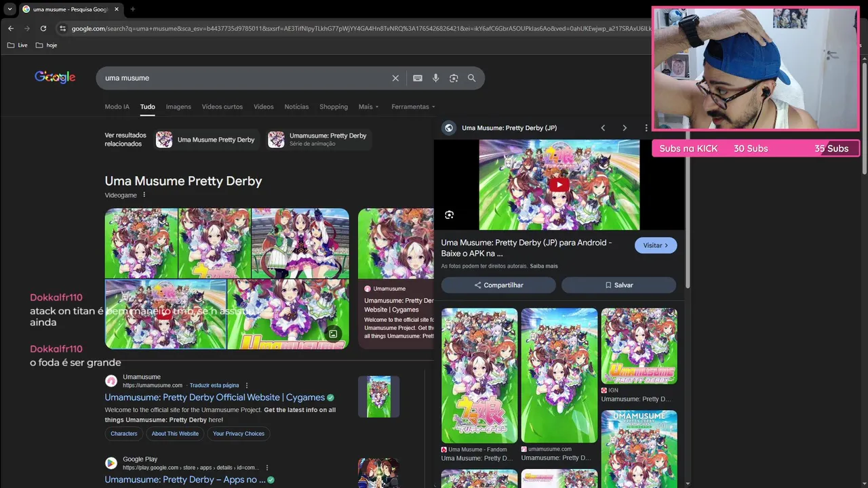Click the browser address bar
The image size is (868, 488).
(359, 28)
